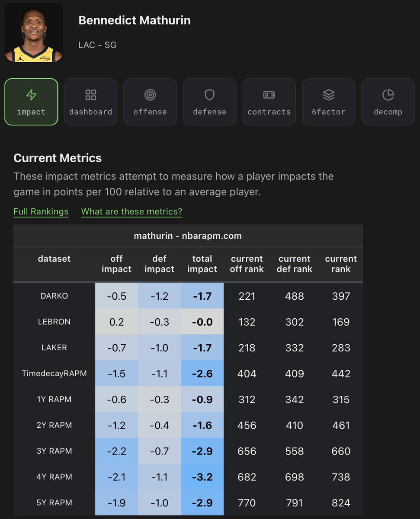Select the 6factor tab
This screenshot has width=420, height=519.
point(329,102)
